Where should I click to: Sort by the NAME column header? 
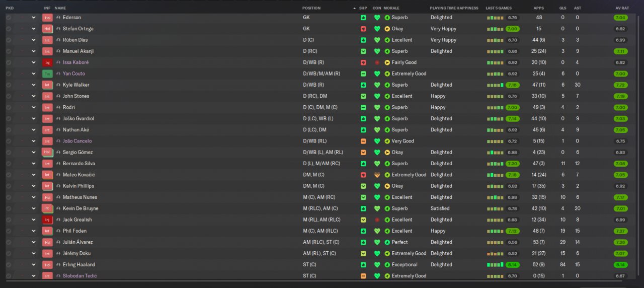[60, 8]
